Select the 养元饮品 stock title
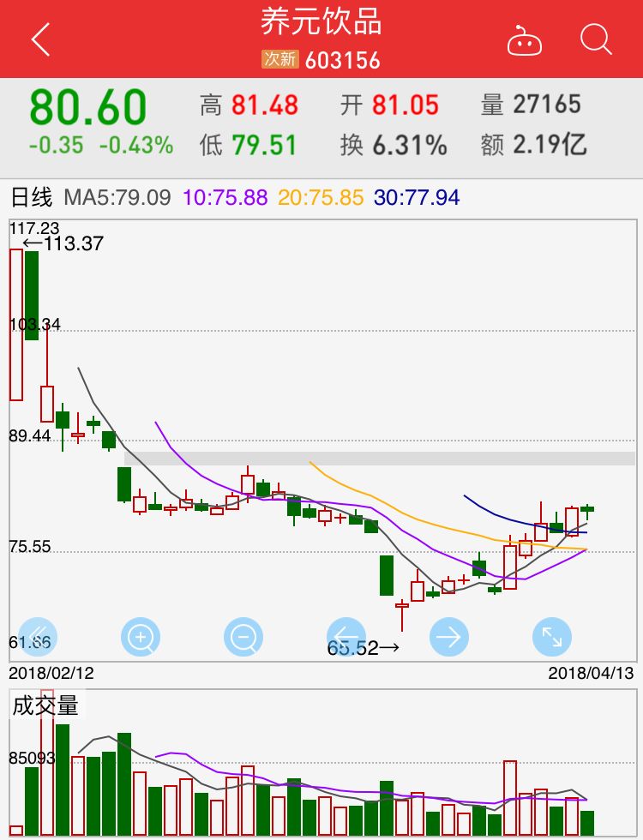This screenshot has height=840, width=643. click(321, 23)
